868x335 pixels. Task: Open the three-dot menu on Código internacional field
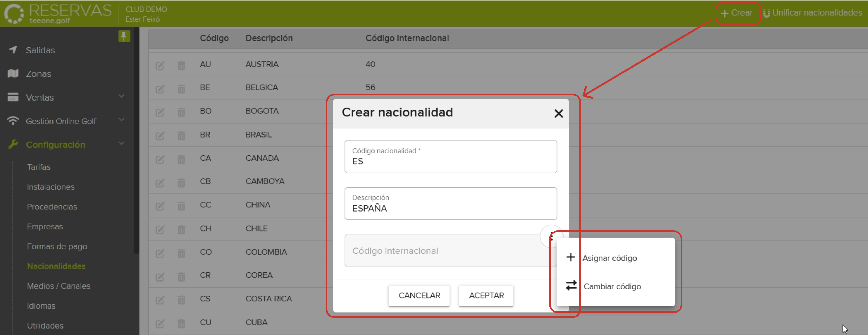pyautogui.click(x=552, y=236)
